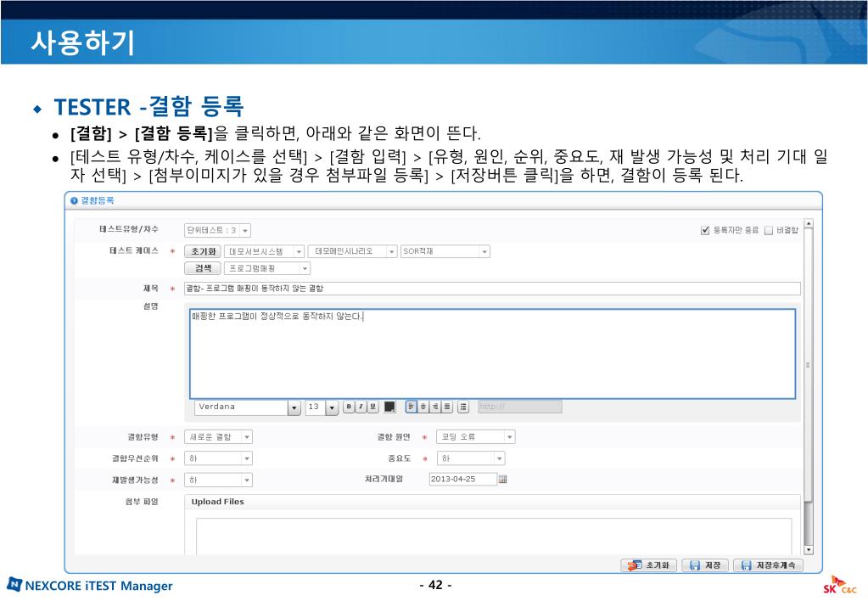Viewport: 868px width, 601px height.
Task: Open the 단위테스트 : 3 dropdown
Action: click(218, 230)
